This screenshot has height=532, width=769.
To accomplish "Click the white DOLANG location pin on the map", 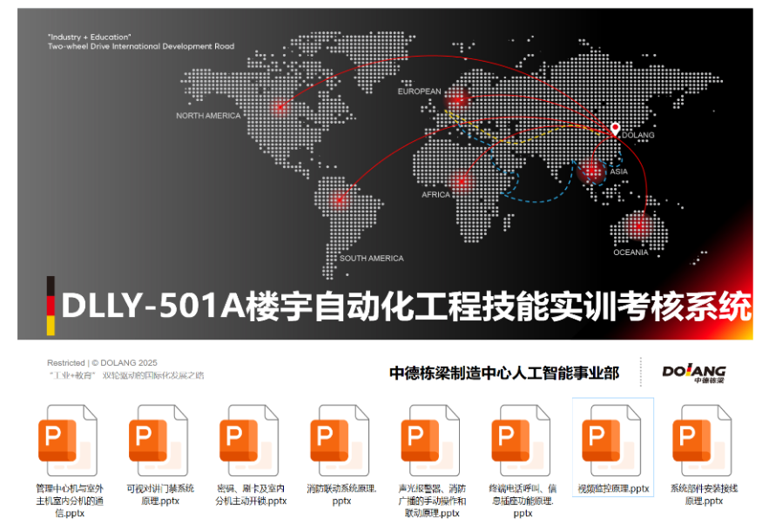I will coord(615,129).
